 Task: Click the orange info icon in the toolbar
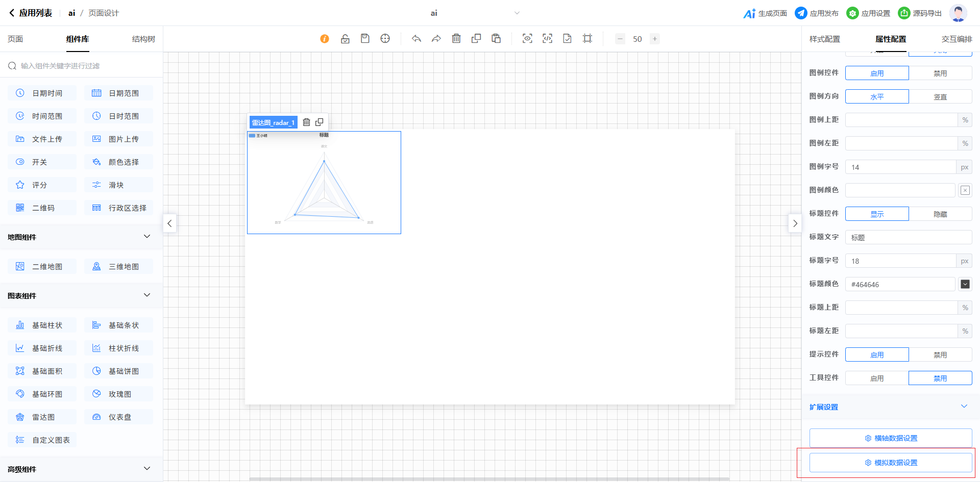[x=325, y=39]
